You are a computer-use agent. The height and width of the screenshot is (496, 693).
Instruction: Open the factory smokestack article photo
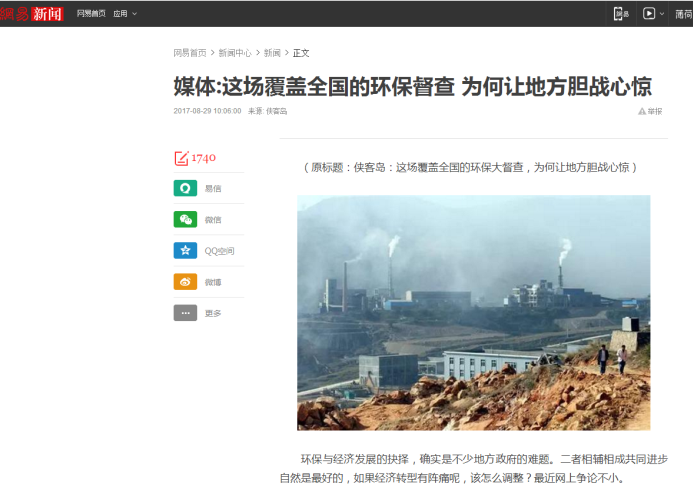click(x=473, y=313)
